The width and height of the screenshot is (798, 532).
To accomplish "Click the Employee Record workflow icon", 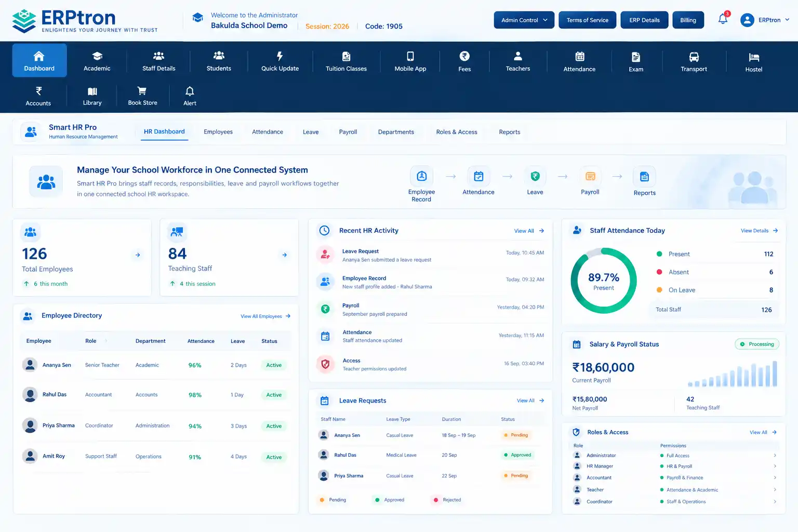I will tap(421, 177).
